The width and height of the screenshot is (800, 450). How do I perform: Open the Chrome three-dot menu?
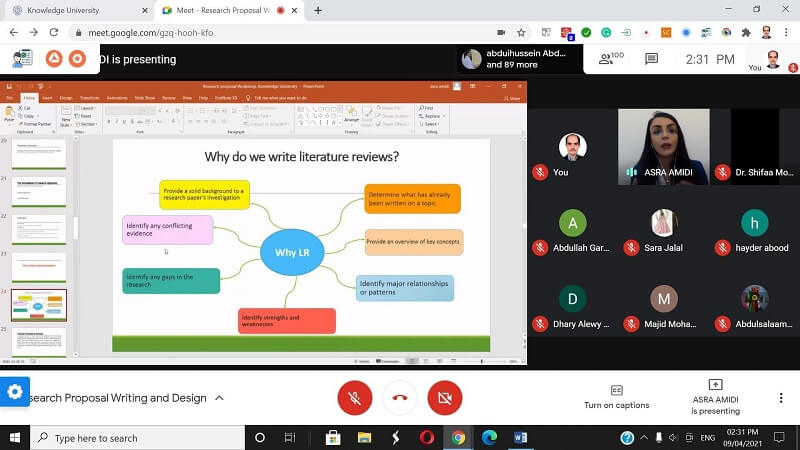[786, 33]
